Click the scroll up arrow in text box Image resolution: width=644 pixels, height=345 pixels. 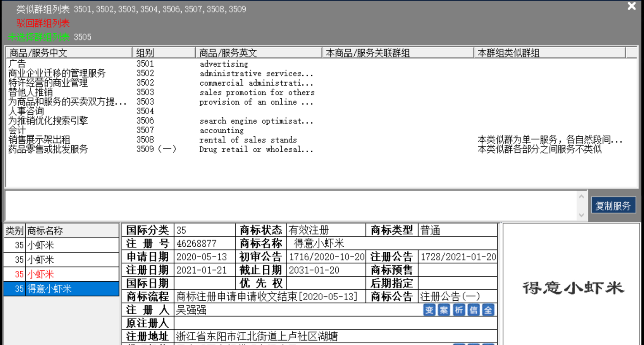click(x=581, y=197)
